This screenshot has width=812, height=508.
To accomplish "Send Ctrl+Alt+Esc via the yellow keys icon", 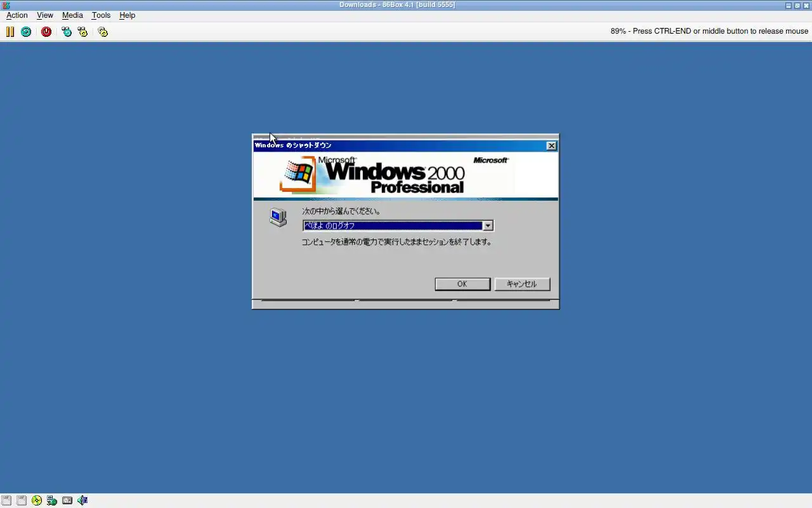I will click(x=82, y=31).
